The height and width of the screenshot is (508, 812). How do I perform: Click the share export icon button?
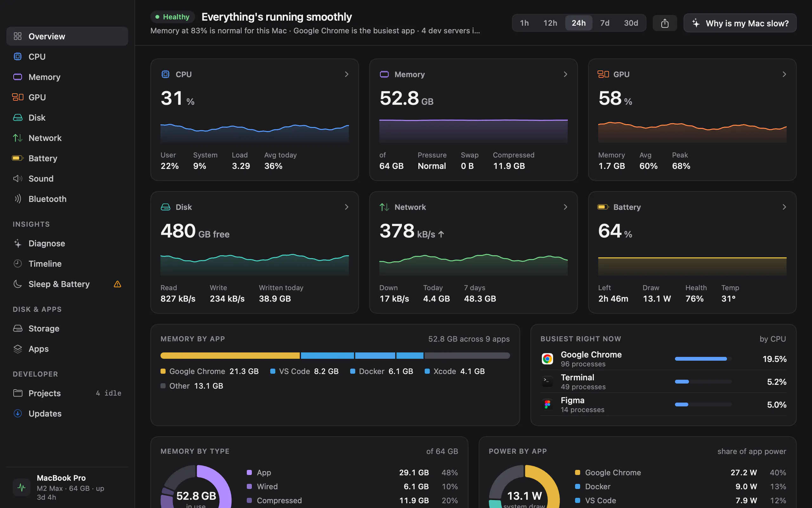pos(665,23)
